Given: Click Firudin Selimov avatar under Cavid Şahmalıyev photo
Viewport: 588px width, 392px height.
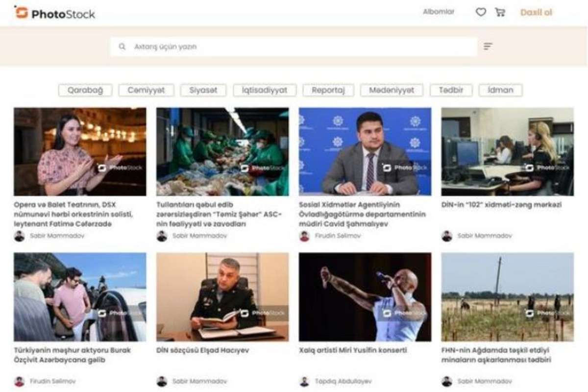Looking at the screenshot, I should tap(304, 236).
